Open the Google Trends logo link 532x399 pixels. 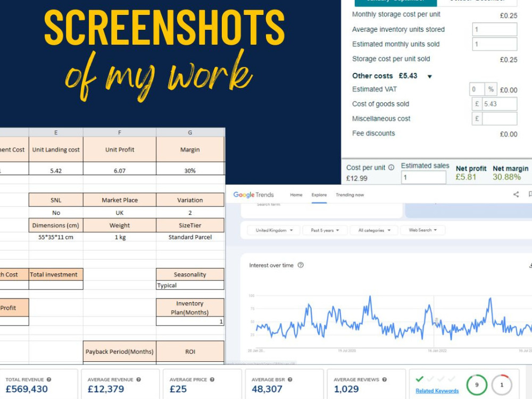(x=253, y=195)
